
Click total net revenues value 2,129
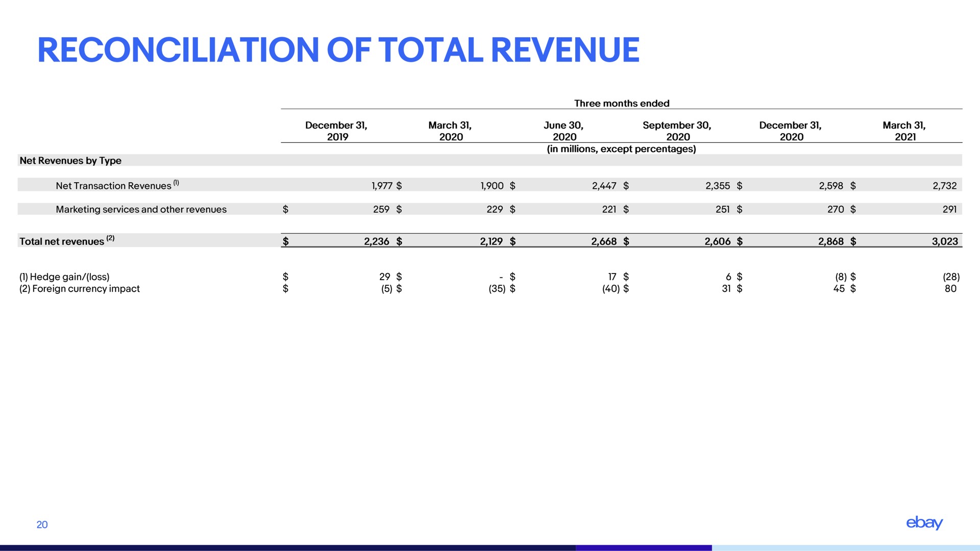492,241
